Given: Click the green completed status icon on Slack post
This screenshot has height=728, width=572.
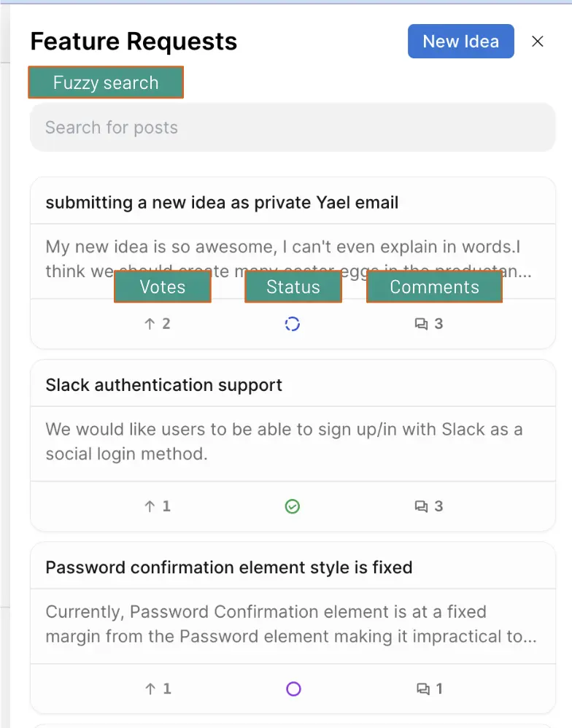Looking at the screenshot, I should (x=292, y=506).
